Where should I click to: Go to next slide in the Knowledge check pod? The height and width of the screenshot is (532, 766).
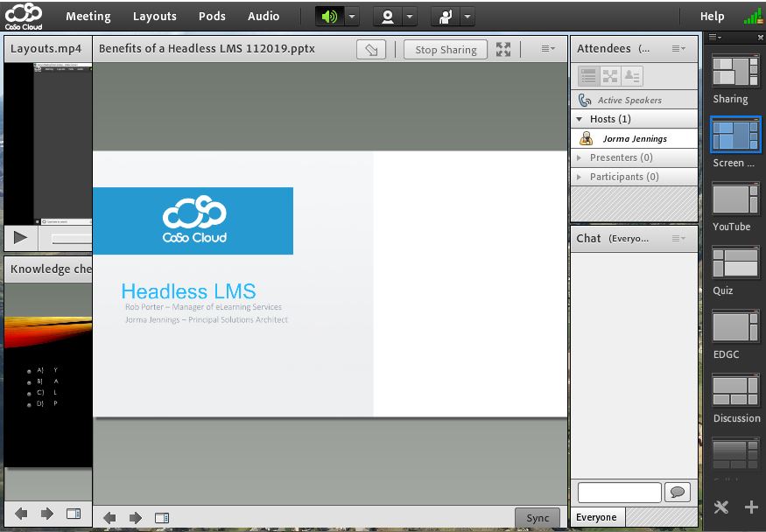[x=47, y=514]
